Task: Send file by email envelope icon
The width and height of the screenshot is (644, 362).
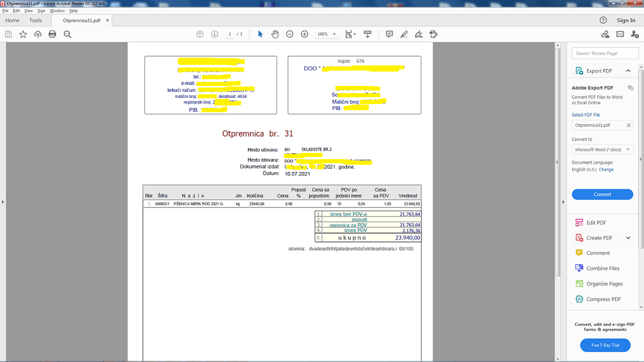Action: pyautogui.click(x=620, y=34)
